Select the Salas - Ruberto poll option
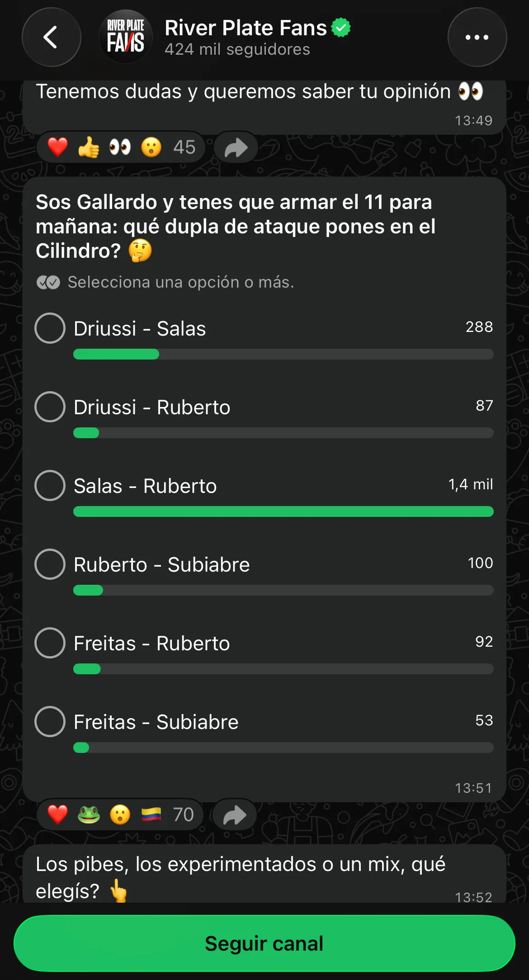The height and width of the screenshot is (980, 529). coord(50,486)
